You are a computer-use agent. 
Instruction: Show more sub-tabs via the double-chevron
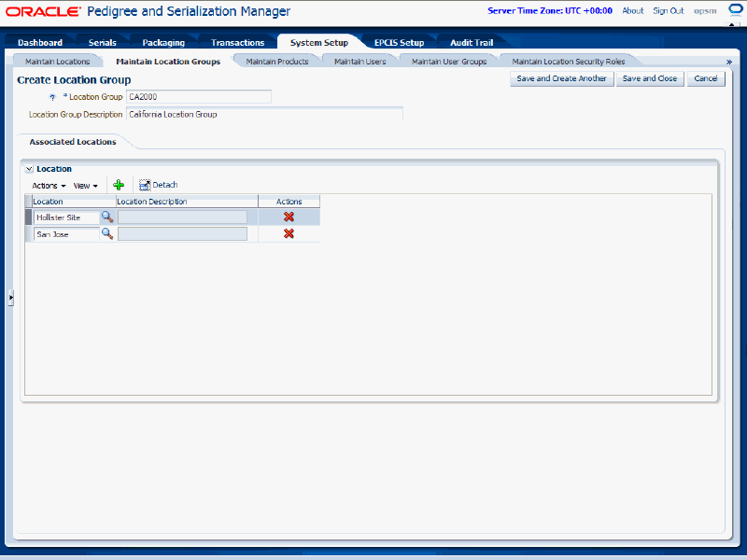(729, 62)
